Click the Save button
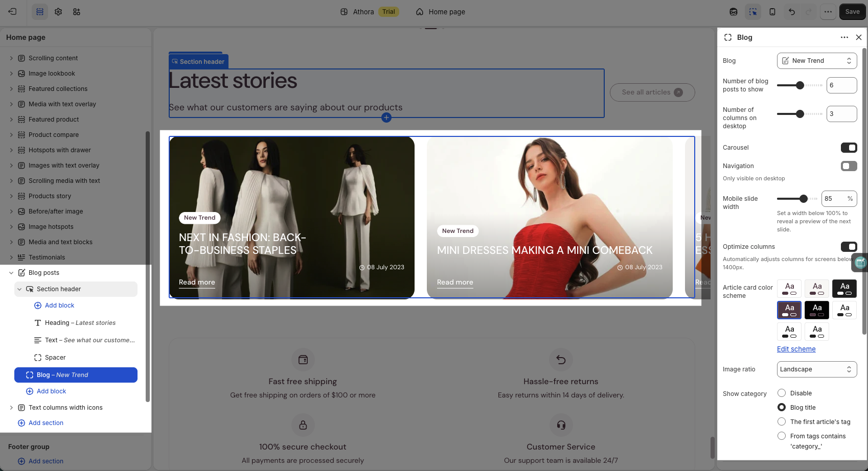 click(x=852, y=12)
